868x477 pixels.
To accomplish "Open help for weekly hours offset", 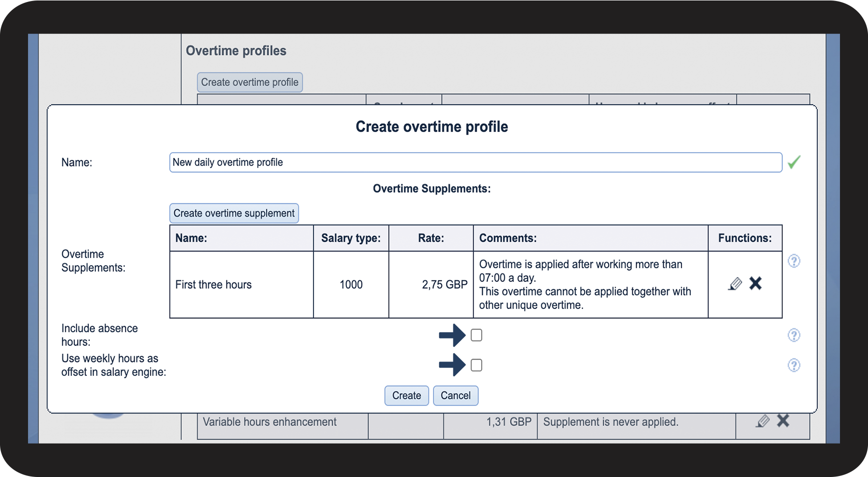I will [x=794, y=365].
